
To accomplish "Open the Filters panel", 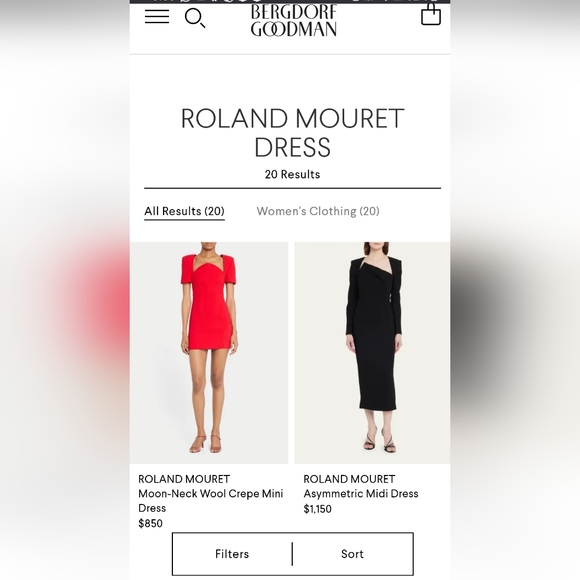I will point(232,554).
